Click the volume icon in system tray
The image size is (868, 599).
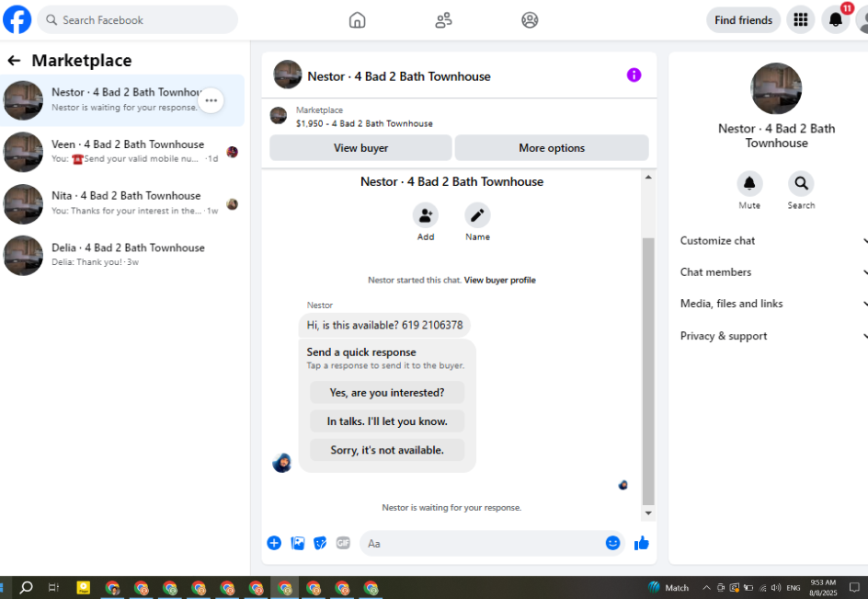point(776,588)
